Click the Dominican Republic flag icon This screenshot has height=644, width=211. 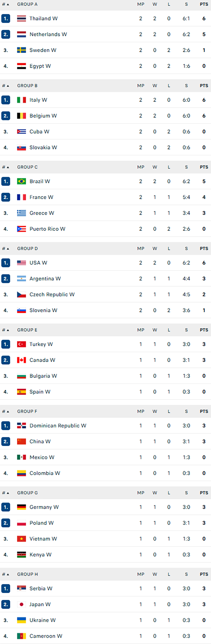click(21, 426)
